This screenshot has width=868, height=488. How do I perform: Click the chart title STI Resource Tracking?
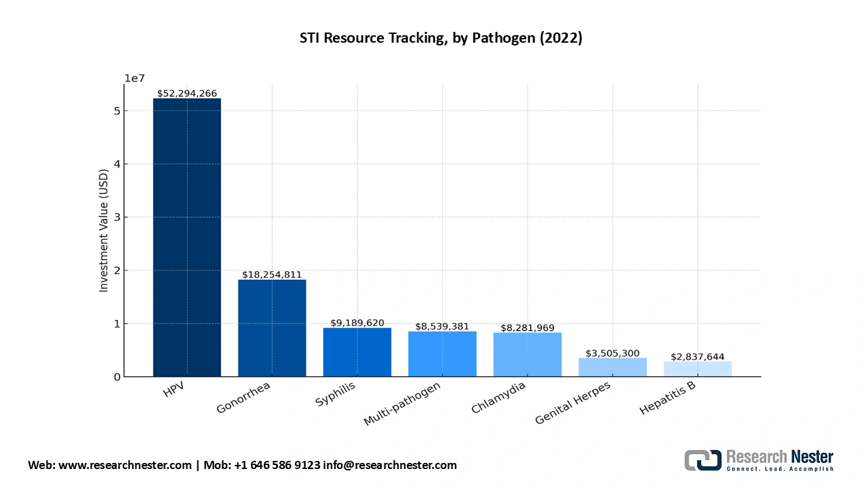point(441,38)
